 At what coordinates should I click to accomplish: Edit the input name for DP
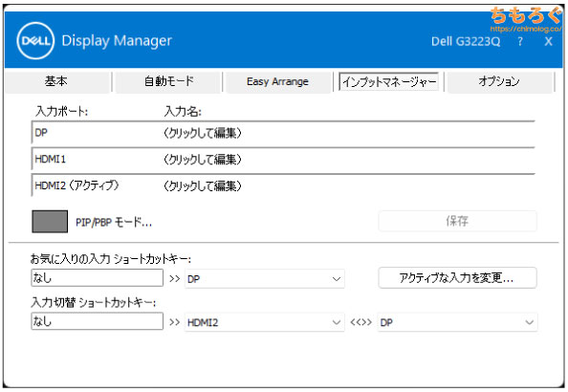pos(202,133)
